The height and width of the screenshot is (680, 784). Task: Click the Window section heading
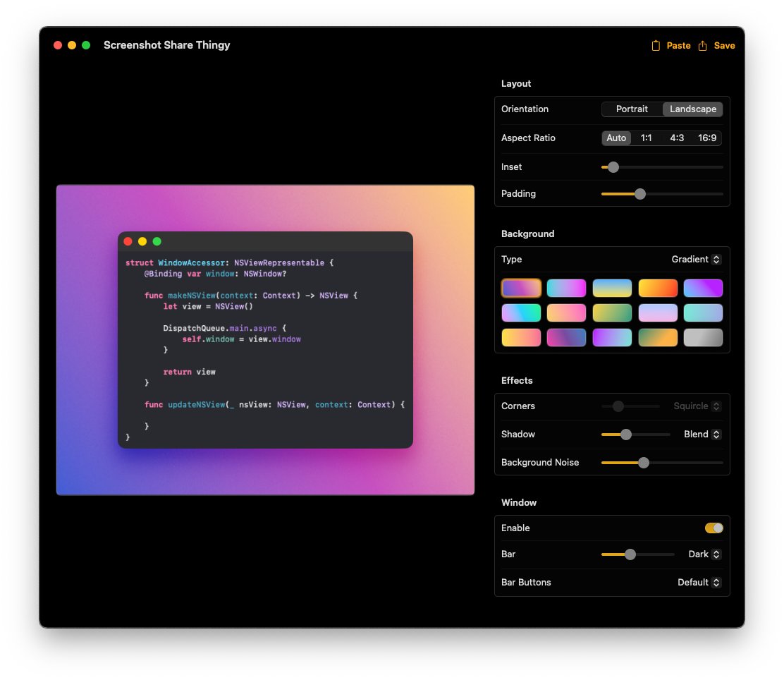click(518, 503)
